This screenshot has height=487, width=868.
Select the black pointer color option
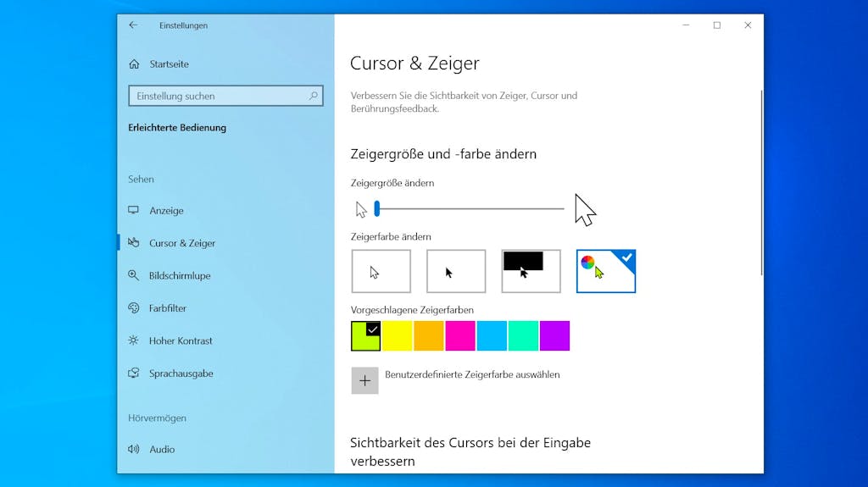456,271
